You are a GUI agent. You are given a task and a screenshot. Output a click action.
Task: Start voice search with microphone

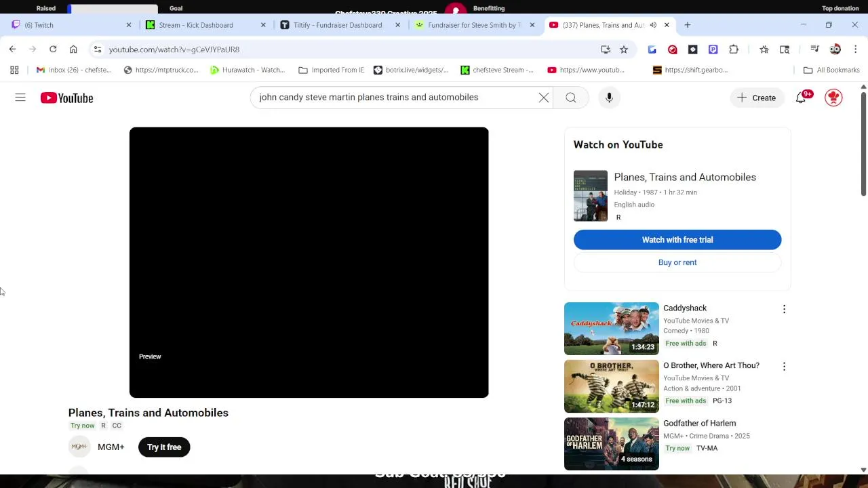click(609, 98)
